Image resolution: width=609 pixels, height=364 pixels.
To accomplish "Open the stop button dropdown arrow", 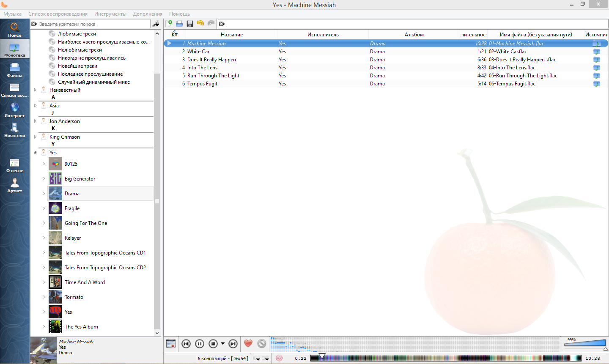I will click(222, 344).
